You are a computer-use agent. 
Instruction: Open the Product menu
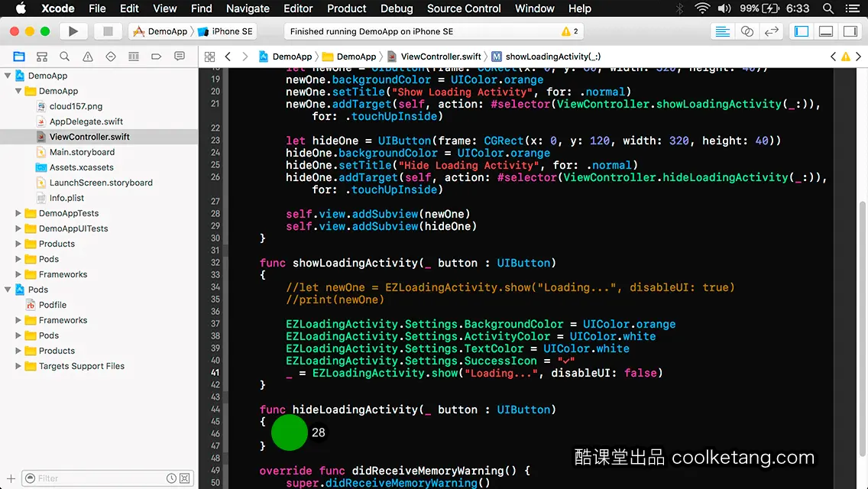pos(347,8)
